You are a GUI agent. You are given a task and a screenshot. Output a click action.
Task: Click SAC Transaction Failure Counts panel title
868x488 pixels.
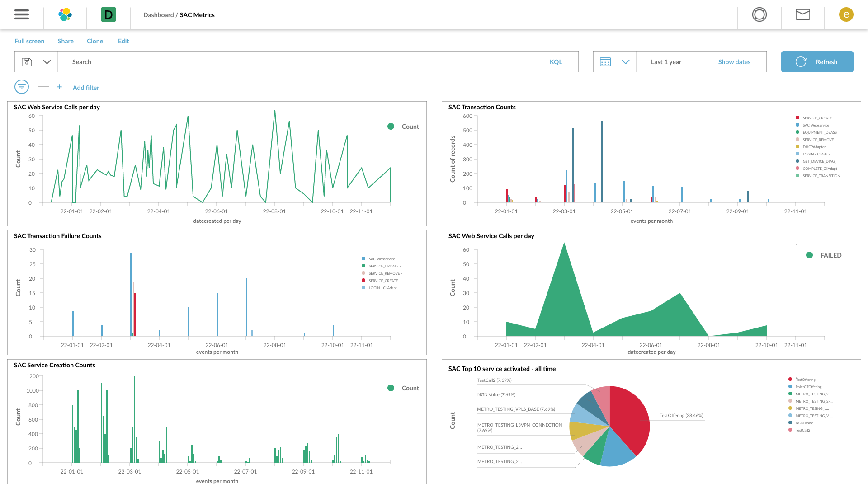coord(58,236)
